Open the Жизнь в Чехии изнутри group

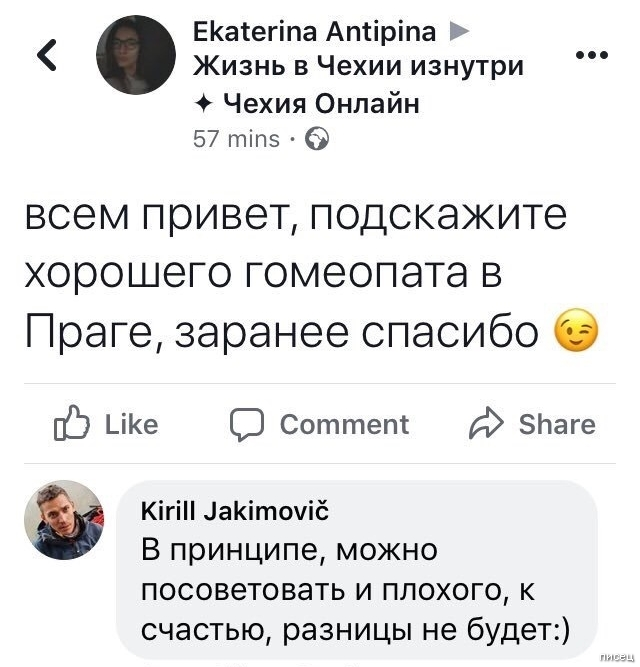click(x=358, y=67)
